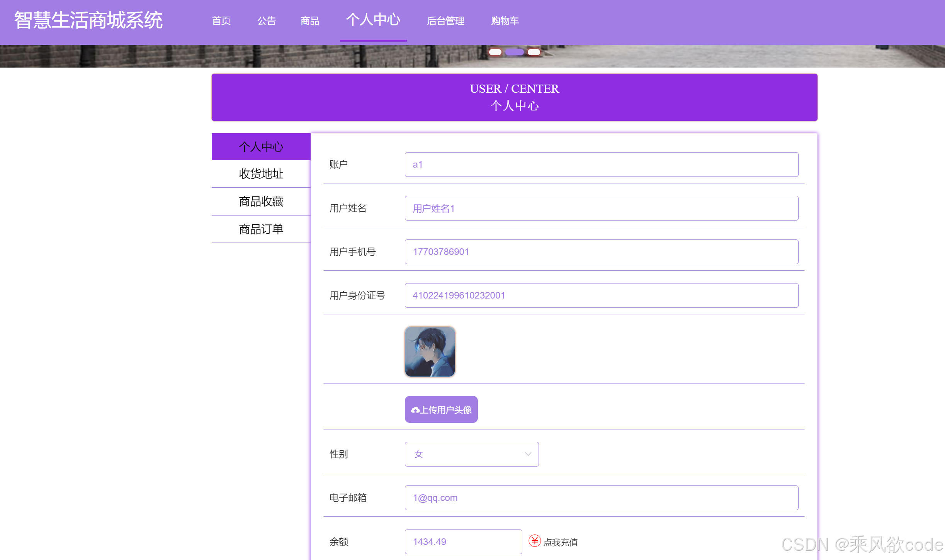Focus the 用户手机号 phone input field

(x=601, y=252)
